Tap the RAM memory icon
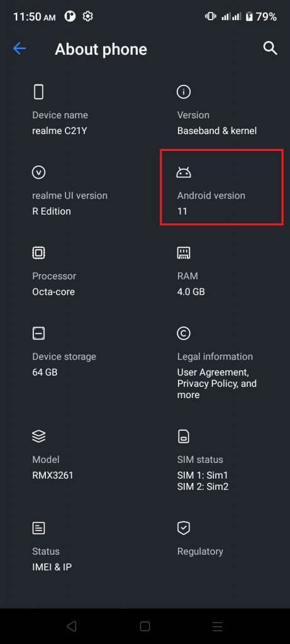This screenshot has width=290, height=644. [x=183, y=253]
